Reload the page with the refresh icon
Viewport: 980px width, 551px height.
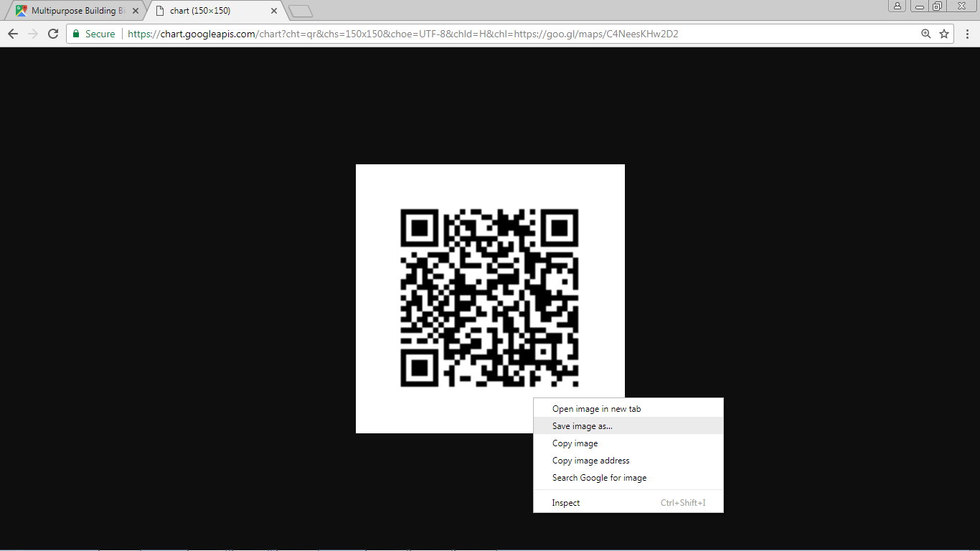click(x=53, y=34)
